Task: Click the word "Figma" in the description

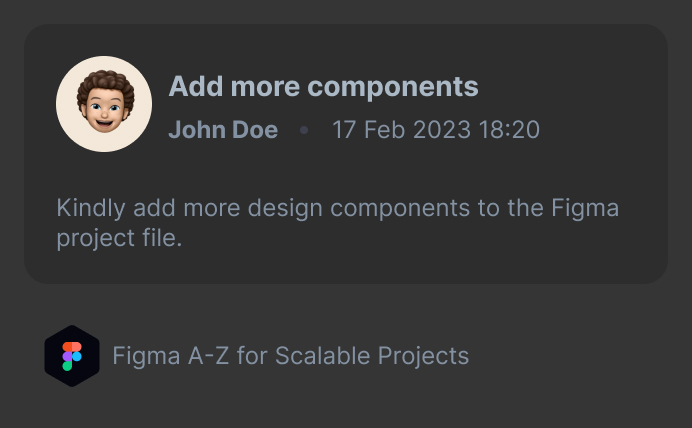Action: tap(585, 209)
